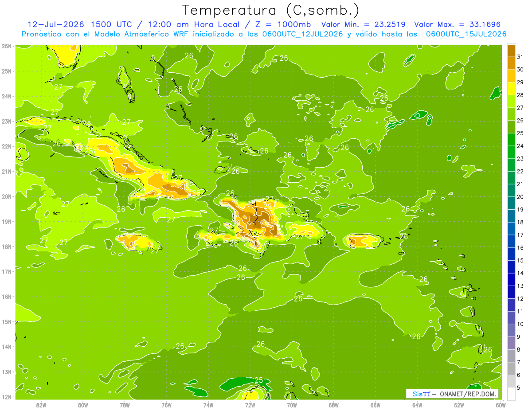Pick the teal swatch between 18 and 19

511,216
